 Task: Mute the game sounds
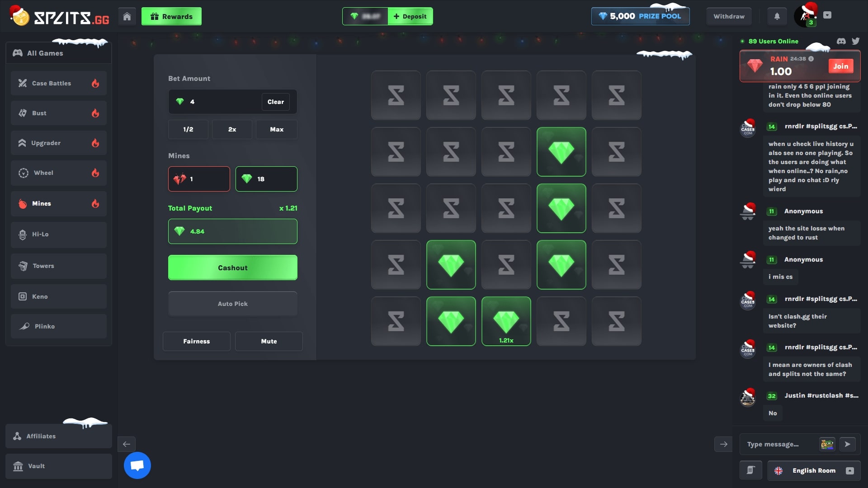269,341
